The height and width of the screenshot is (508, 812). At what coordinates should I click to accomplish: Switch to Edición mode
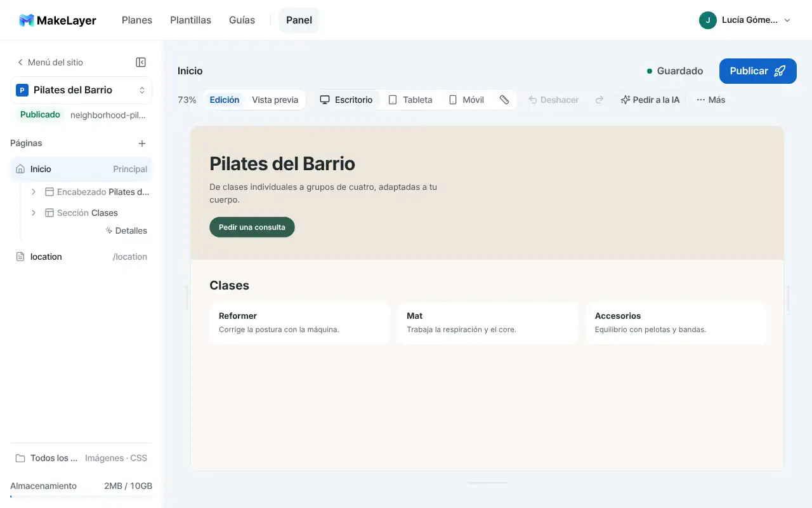point(225,100)
